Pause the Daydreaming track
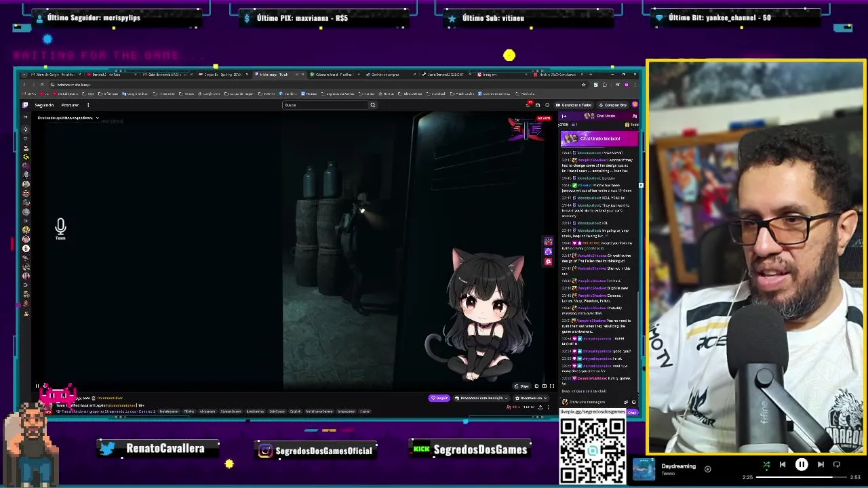868x488 pixels. tap(802, 465)
